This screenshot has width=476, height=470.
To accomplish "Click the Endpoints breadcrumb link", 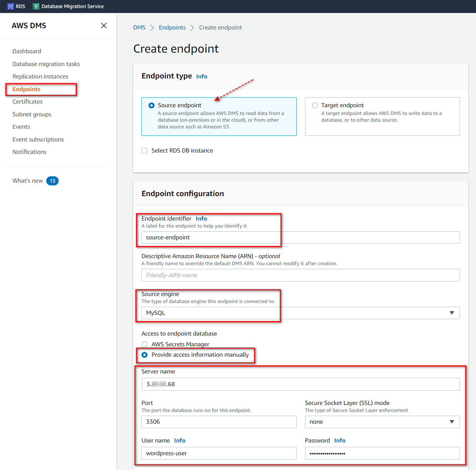I will coord(172,27).
